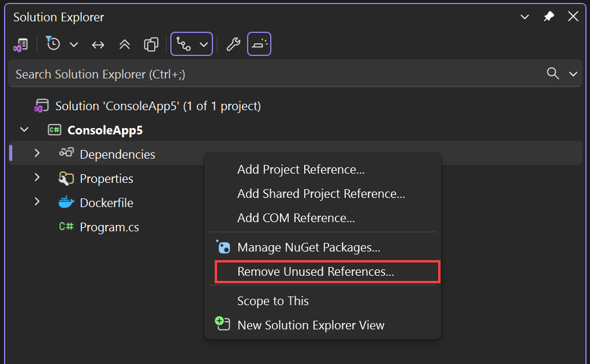Toggle Preview Selected Items icon
Screen dimensions: 590x364
click(259, 44)
